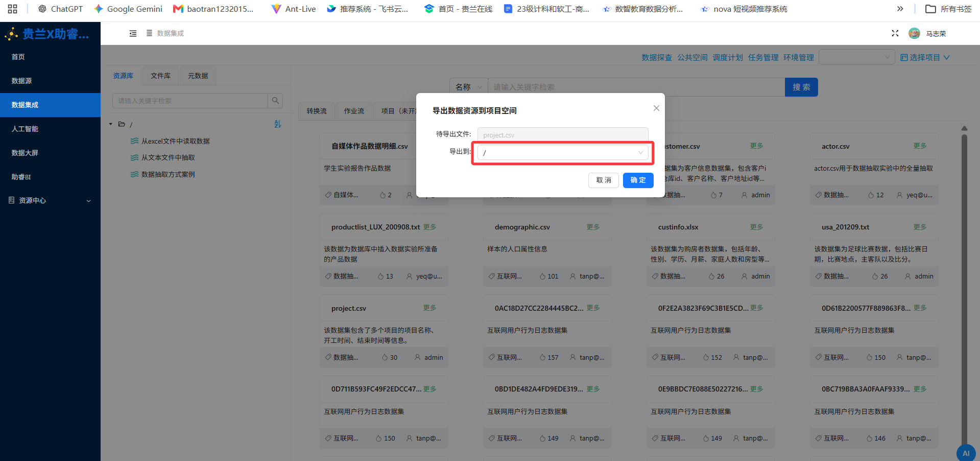The width and height of the screenshot is (980, 461).
Task: Click fire count icon on demographic.csv card
Action: coord(542,276)
